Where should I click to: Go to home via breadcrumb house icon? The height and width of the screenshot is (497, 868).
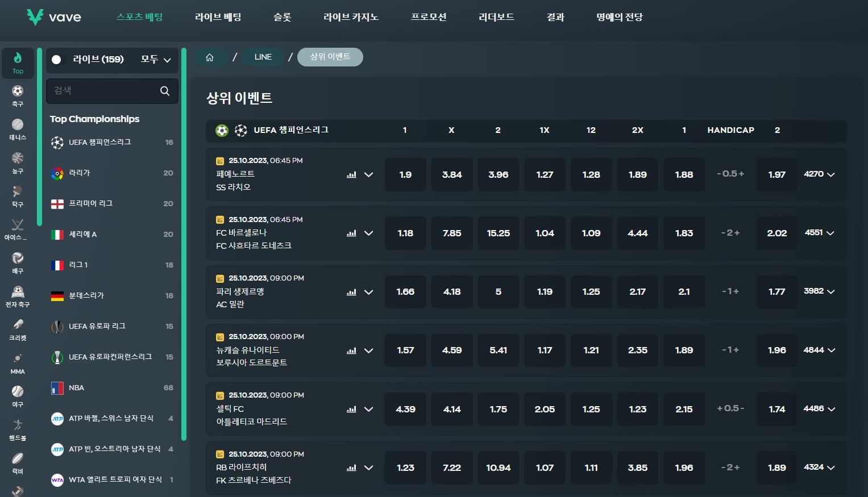pyautogui.click(x=210, y=57)
